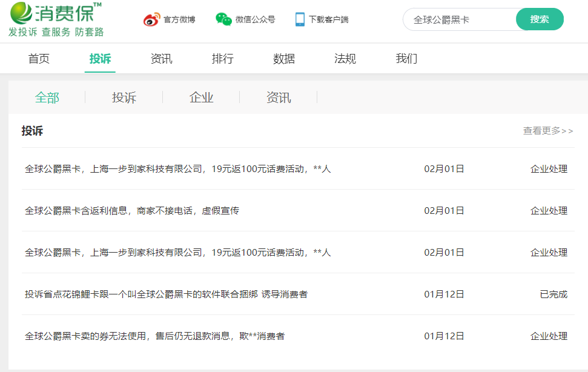
Task: Select the 投诉 item in main navigation
Action: [100, 59]
